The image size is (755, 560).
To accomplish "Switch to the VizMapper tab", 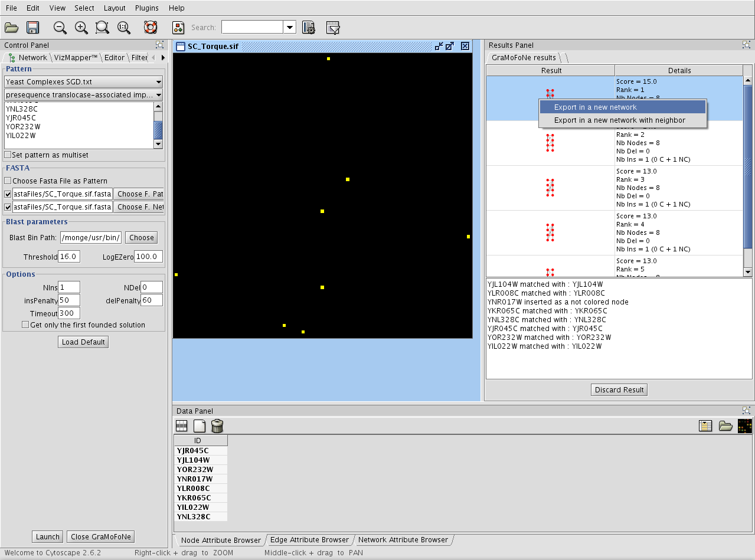I will tap(75, 57).
